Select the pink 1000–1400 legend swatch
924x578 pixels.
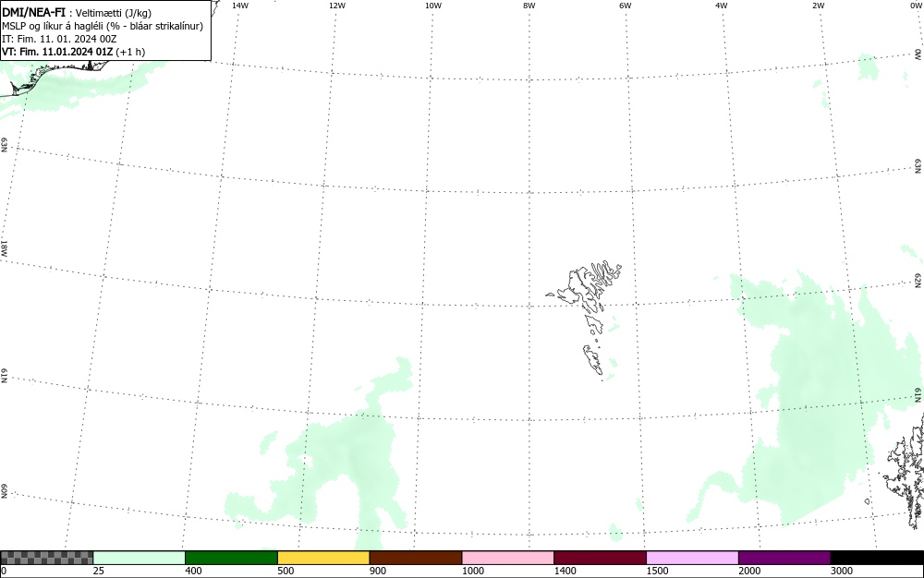[x=508, y=558]
